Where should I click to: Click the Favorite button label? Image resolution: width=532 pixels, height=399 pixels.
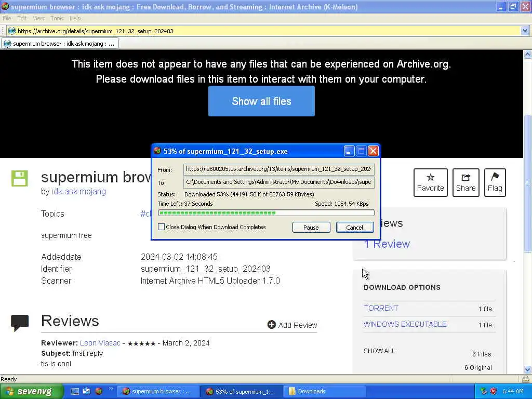pos(430,188)
